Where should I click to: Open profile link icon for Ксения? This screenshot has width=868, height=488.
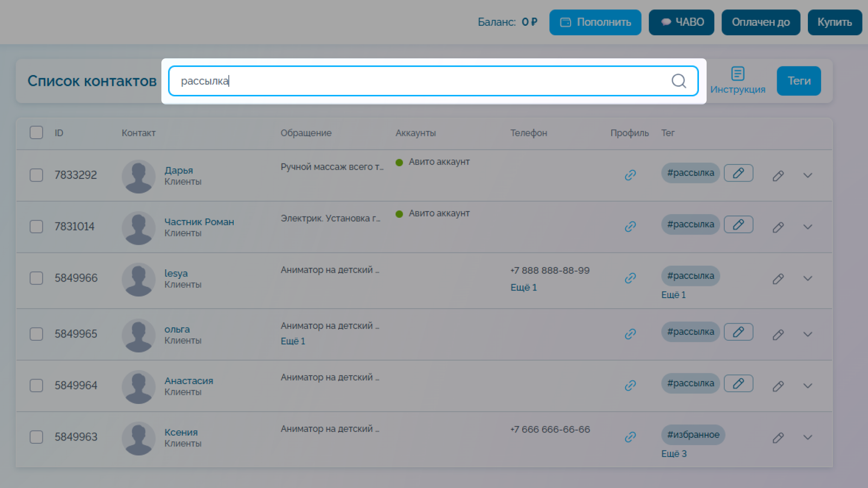point(630,437)
